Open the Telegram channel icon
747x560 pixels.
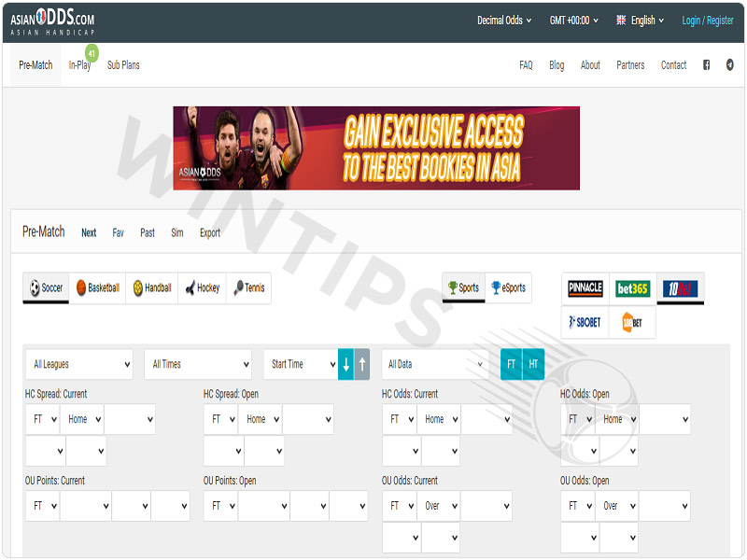pyautogui.click(x=729, y=65)
